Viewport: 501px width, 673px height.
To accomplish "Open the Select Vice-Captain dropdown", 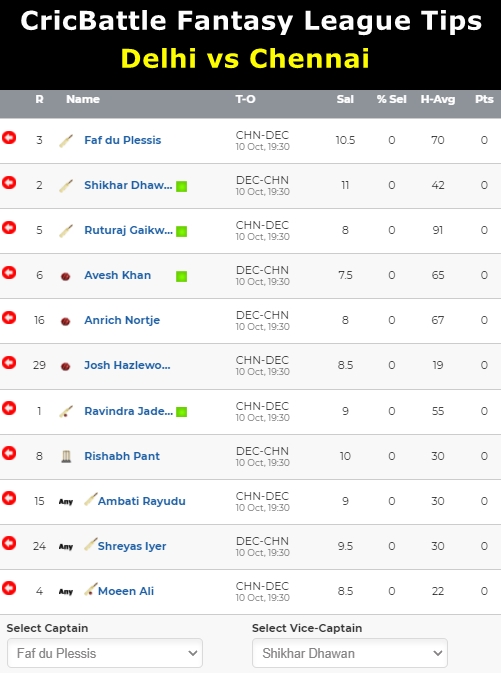I will [350, 653].
